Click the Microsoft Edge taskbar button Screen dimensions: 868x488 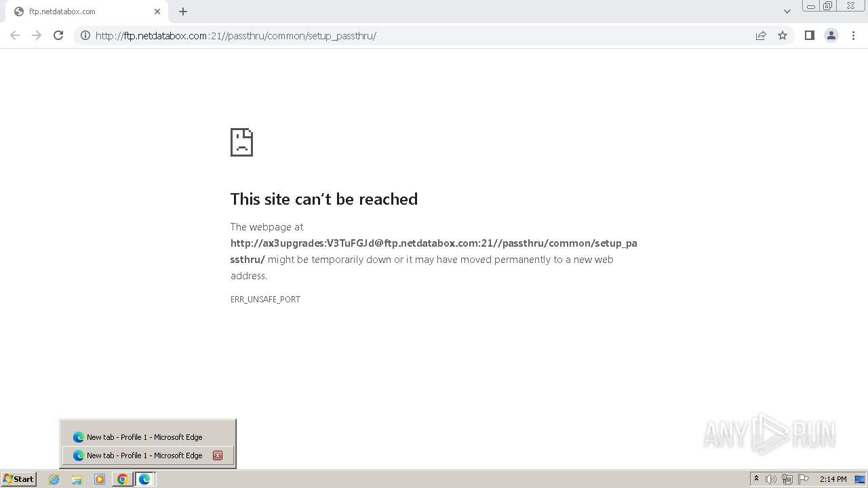click(145, 479)
